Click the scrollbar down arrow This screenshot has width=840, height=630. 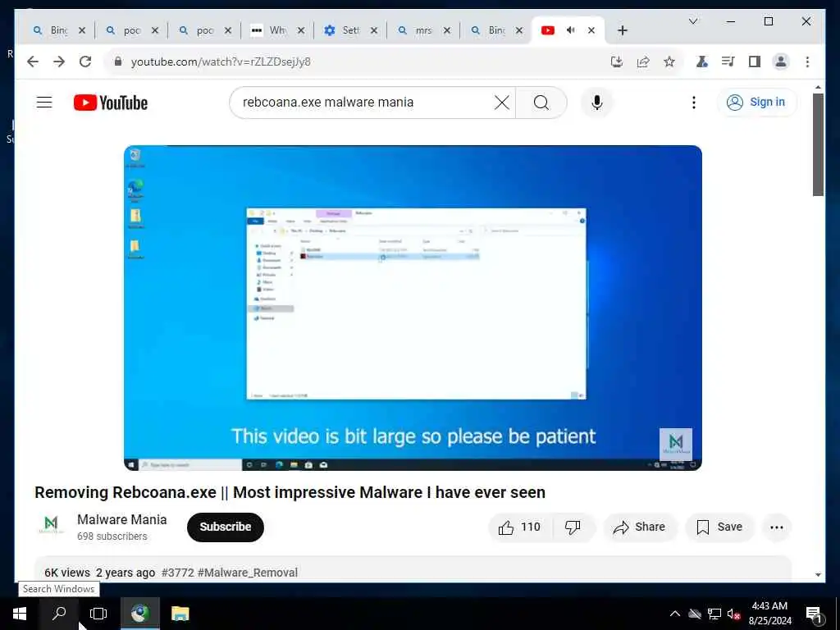click(x=818, y=574)
